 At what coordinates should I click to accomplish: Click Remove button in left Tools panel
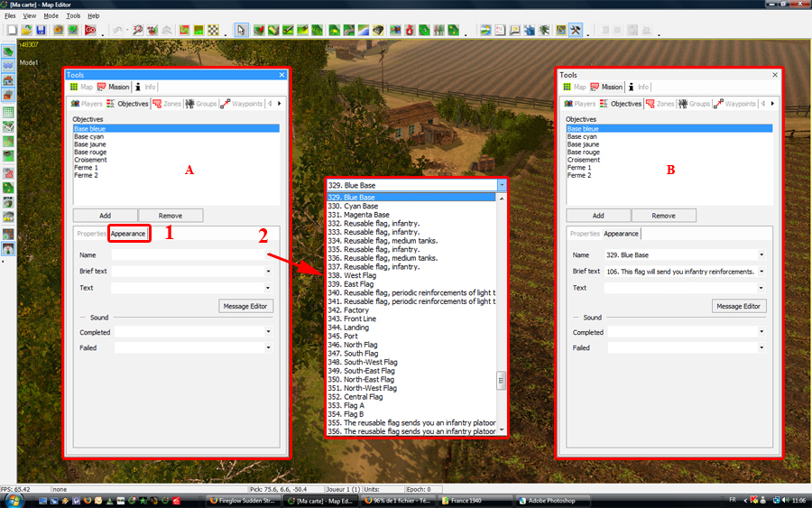pyautogui.click(x=171, y=216)
